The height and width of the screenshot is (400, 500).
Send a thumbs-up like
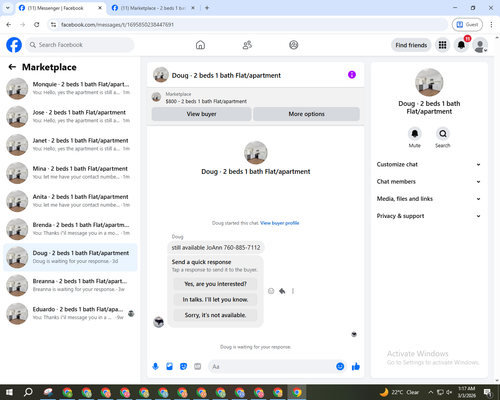click(x=356, y=367)
